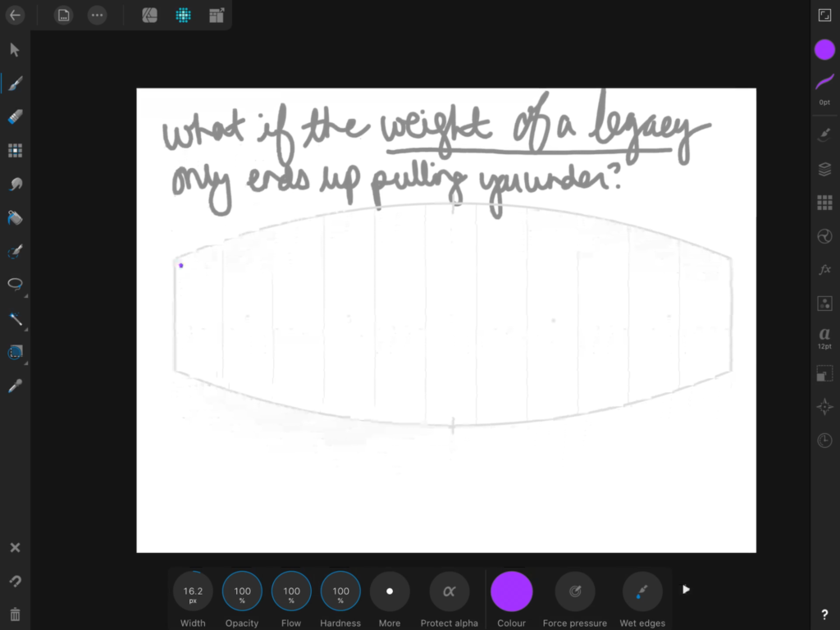Select the Paint Brush tool

click(15, 84)
